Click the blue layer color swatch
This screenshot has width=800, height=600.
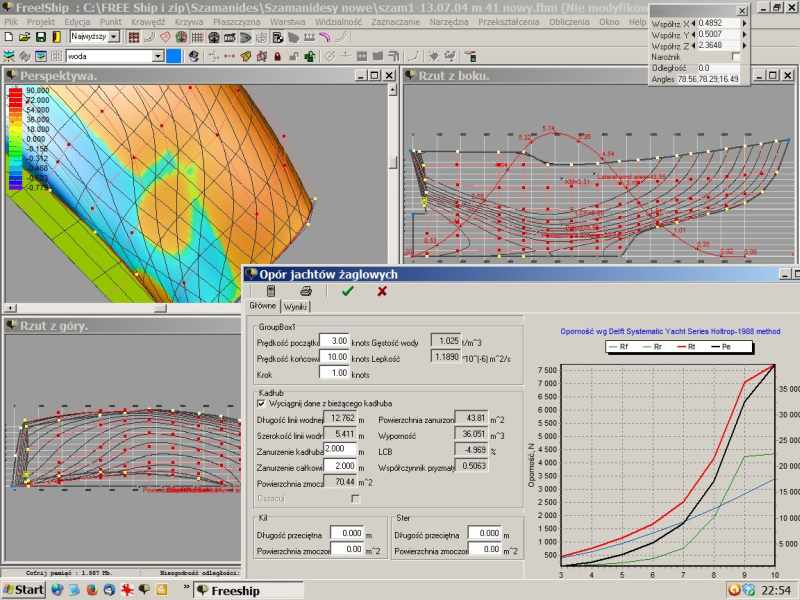(173, 56)
